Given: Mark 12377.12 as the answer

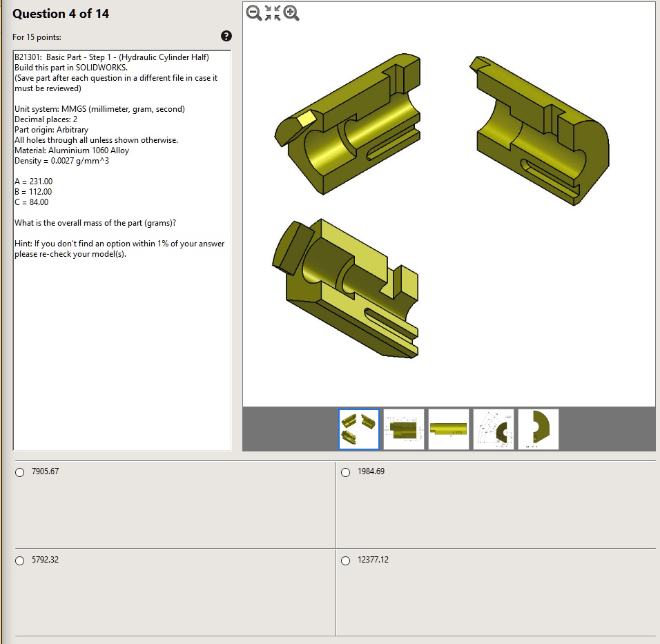Looking at the screenshot, I should (347, 560).
